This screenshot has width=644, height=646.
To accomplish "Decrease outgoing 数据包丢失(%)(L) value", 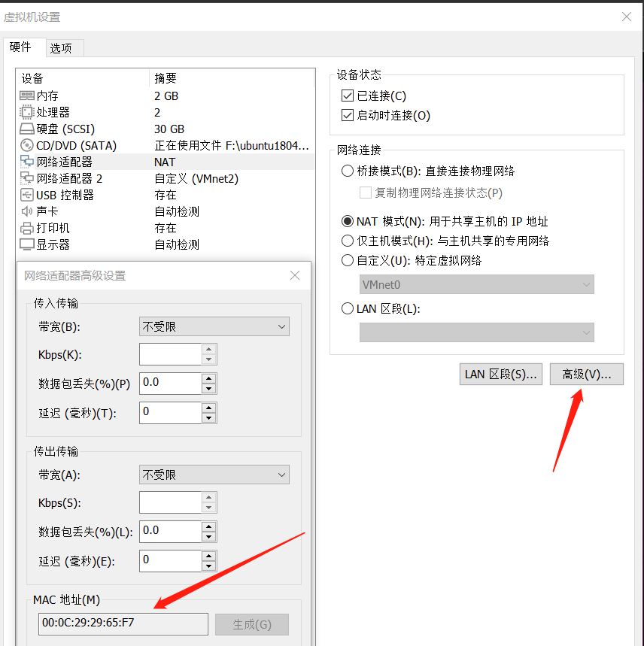I will (x=209, y=537).
